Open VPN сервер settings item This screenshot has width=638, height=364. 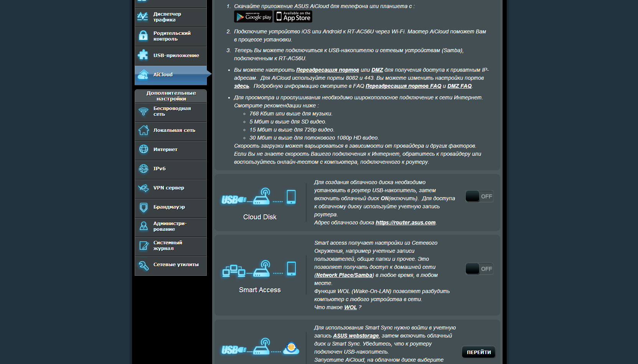point(171,189)
